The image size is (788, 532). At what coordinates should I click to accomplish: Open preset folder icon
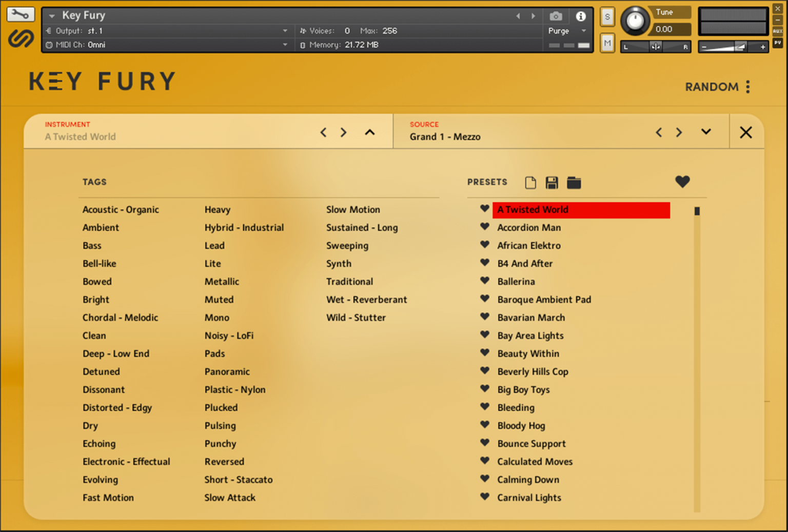point(574,183)
